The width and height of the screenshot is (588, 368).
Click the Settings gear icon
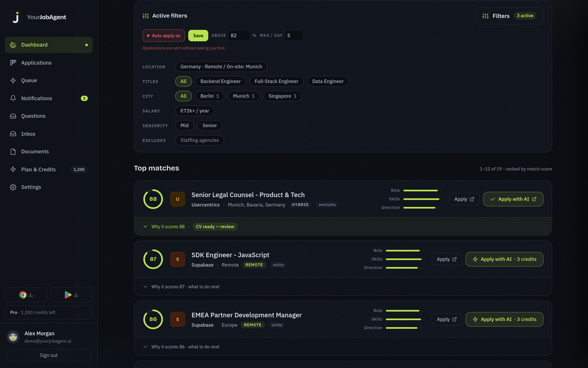[13, 187]
